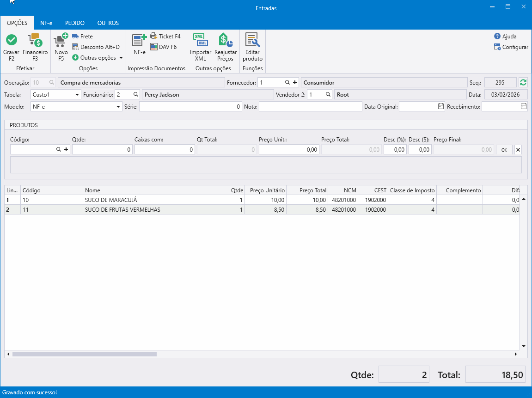Click the NF-e document print icon
532x398 pixels.
click(x=139, y=41)
